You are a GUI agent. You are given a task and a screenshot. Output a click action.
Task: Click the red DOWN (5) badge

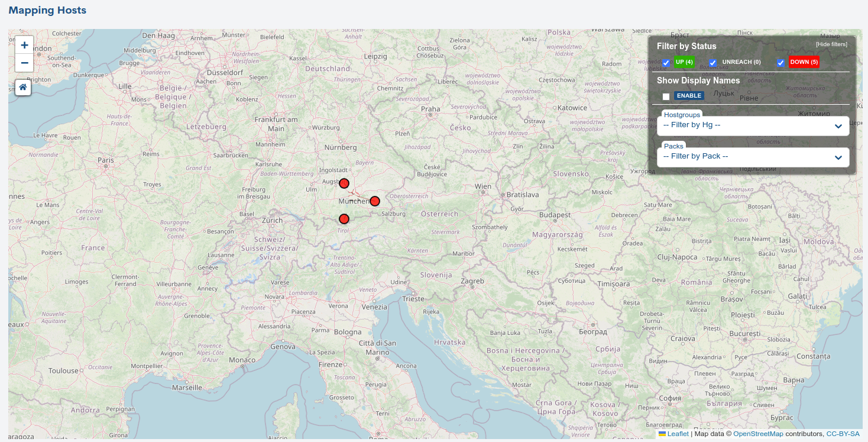pyautogui.click(x=804, y=62)
